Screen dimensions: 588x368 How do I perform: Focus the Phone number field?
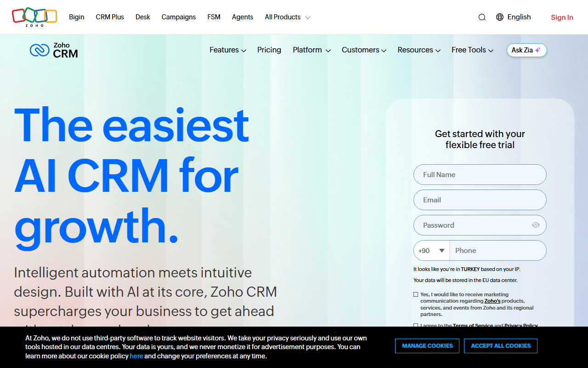(x=498, y=251)
